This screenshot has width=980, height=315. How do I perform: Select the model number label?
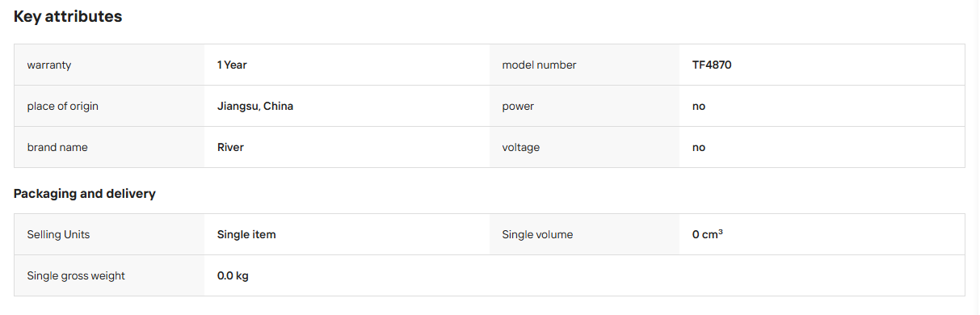coord(539,65)
